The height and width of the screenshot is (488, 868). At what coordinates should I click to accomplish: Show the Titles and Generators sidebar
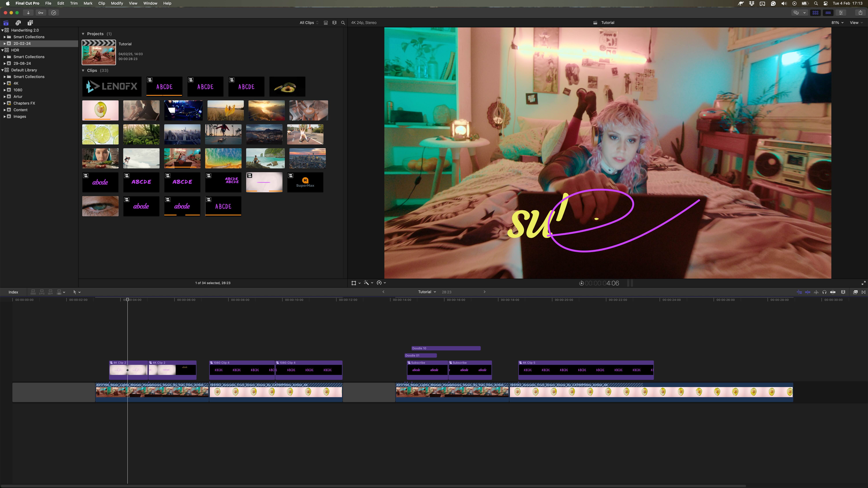(30, 22)
